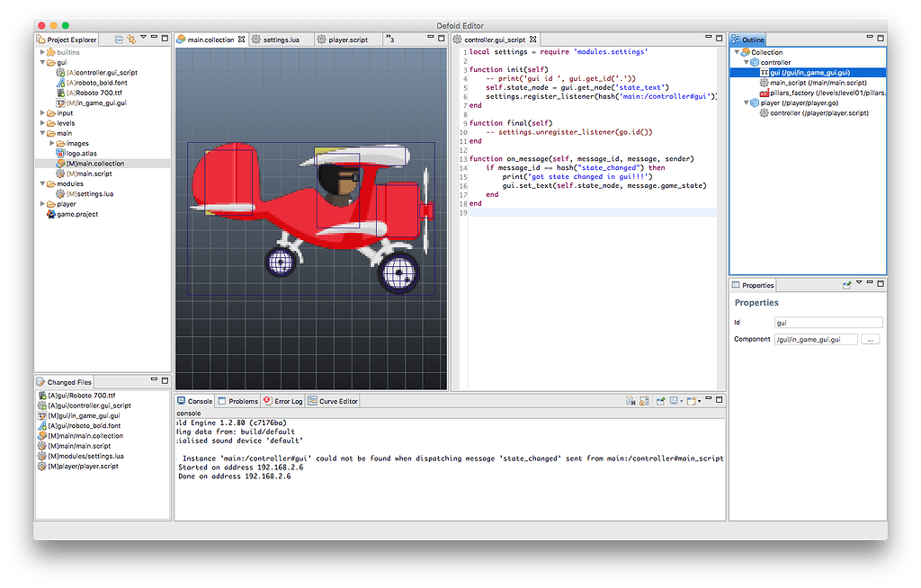The height and width of the screenshot is (588, 921).
Task: Click the Collapse All icon above Project Explorer
Action: point(118,40)
